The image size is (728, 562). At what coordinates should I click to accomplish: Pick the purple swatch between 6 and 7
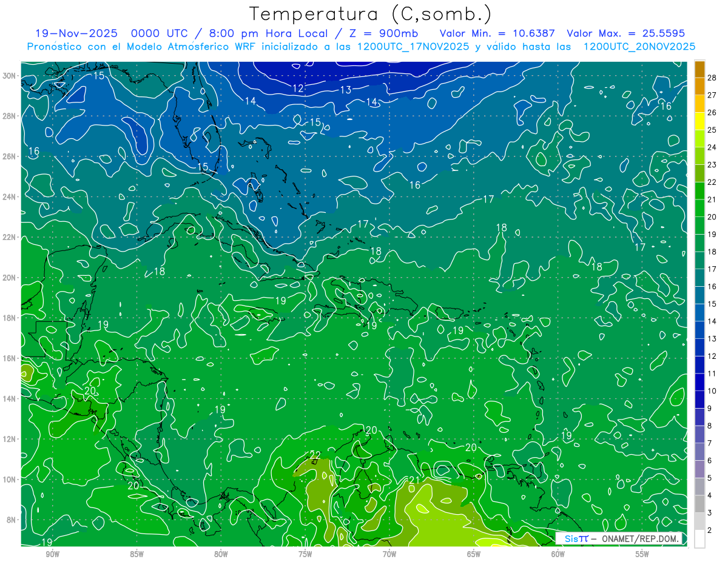pyautogui.click(x=699, y=452)
